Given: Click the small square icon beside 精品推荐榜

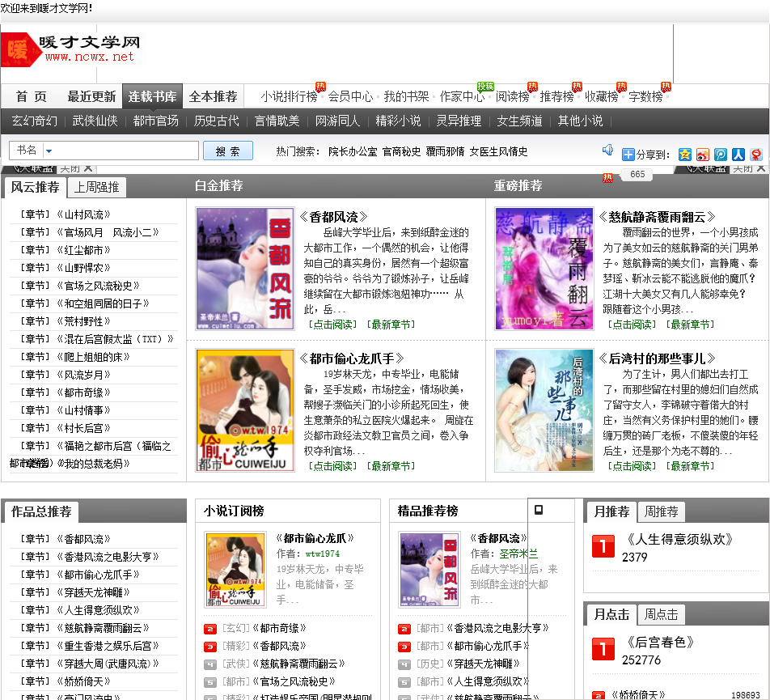Looking at the screenshot, I should point(538,510).
